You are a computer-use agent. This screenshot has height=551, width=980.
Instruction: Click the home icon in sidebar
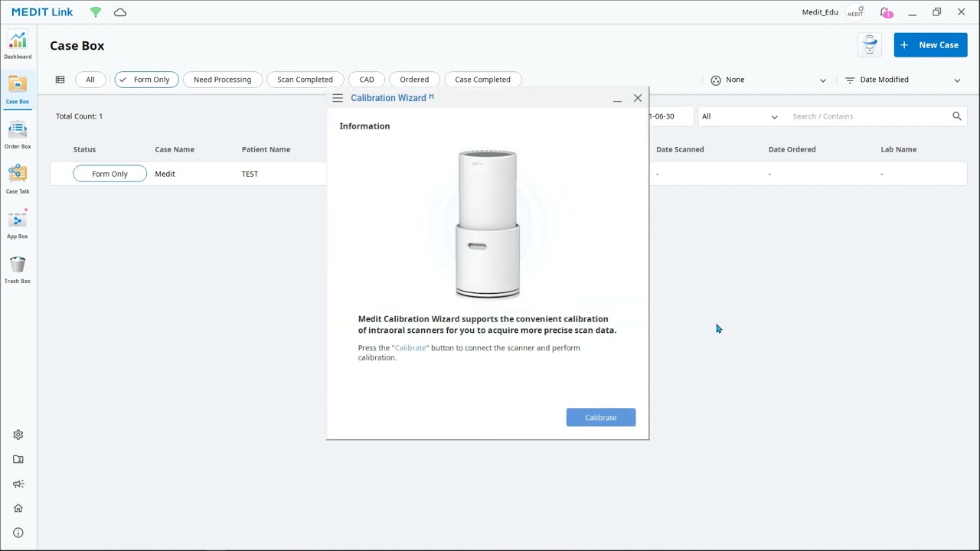coord(18,508)
